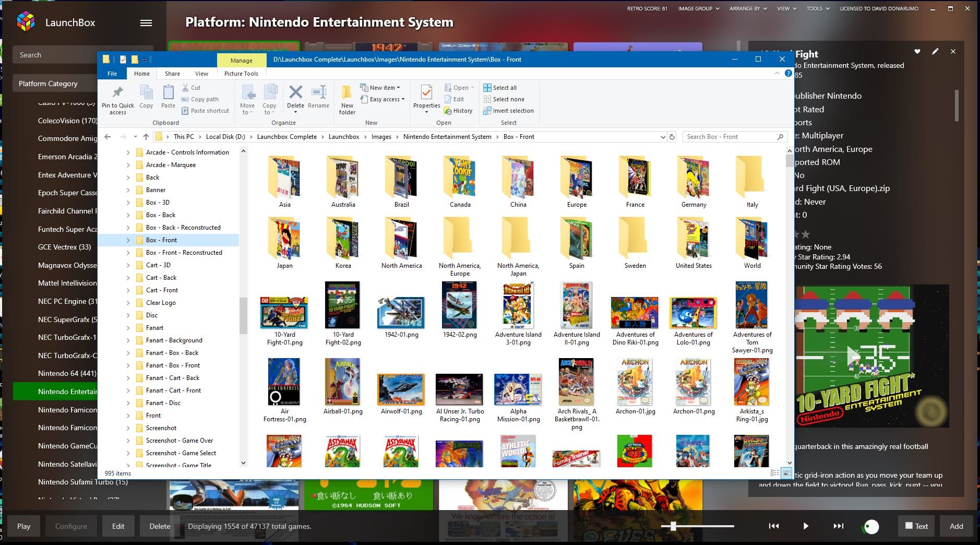Screen dimensions: 980x545
Task: Pin folder to Quick access
Action: (x=118, y=100)
